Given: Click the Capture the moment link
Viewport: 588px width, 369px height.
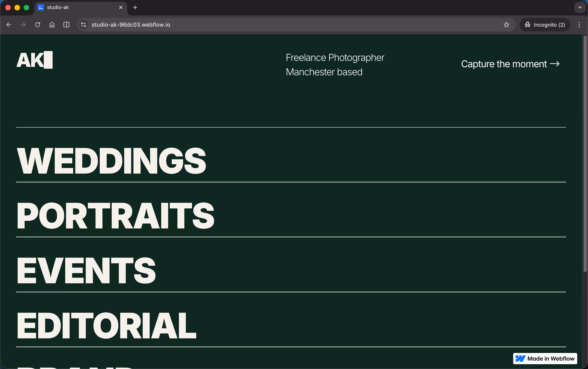Looking at the screenshot, I should click(510, 64).
